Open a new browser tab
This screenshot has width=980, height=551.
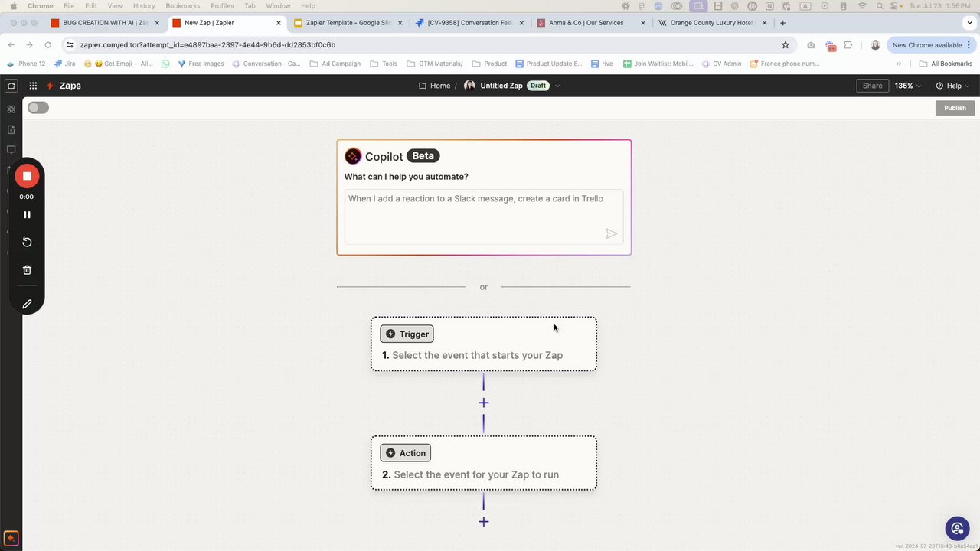pos(782,23)
